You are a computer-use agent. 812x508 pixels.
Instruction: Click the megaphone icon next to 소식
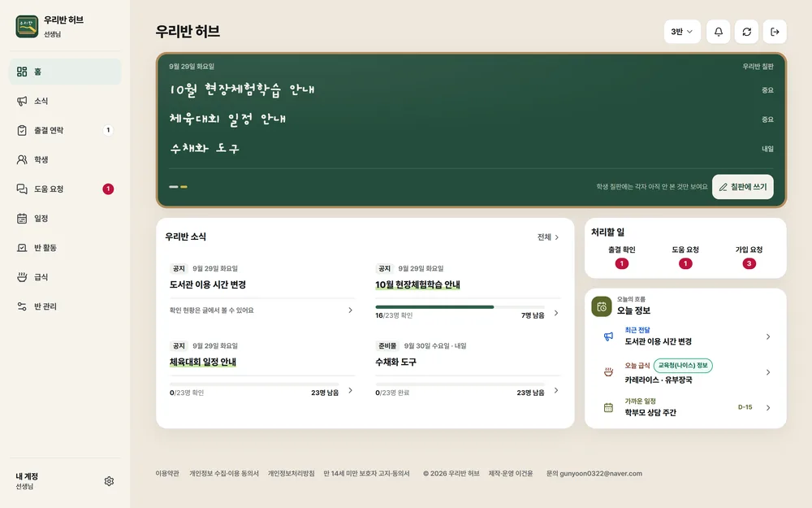[22, 101]
